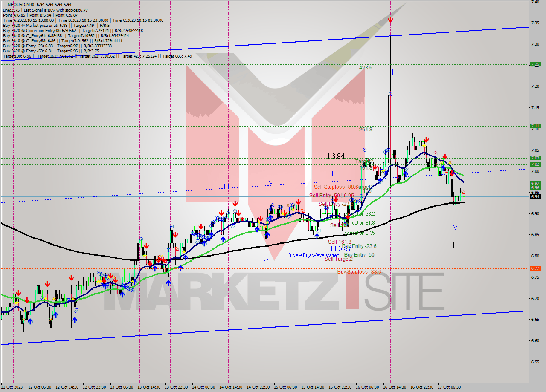Click the 'correction 87.5' label
This screenshot has height=392, width=546.
point(359,233)
